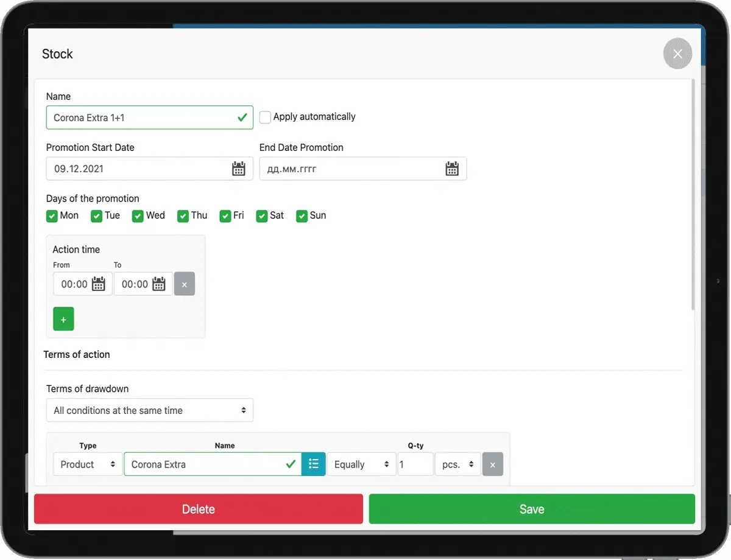The height and width of the screenshot is (560, 731).
Task: Enable Apply automatically
Action: click(265, 117)
